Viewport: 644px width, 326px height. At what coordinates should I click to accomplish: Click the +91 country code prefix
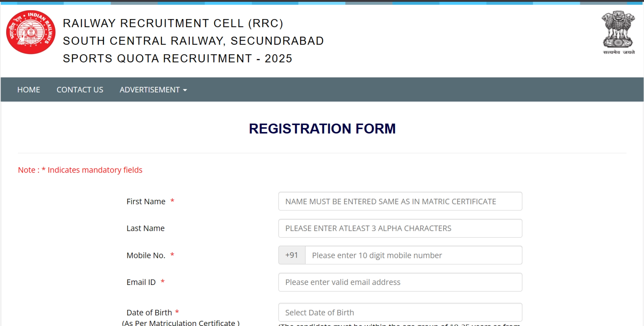(x=292, y=255)
